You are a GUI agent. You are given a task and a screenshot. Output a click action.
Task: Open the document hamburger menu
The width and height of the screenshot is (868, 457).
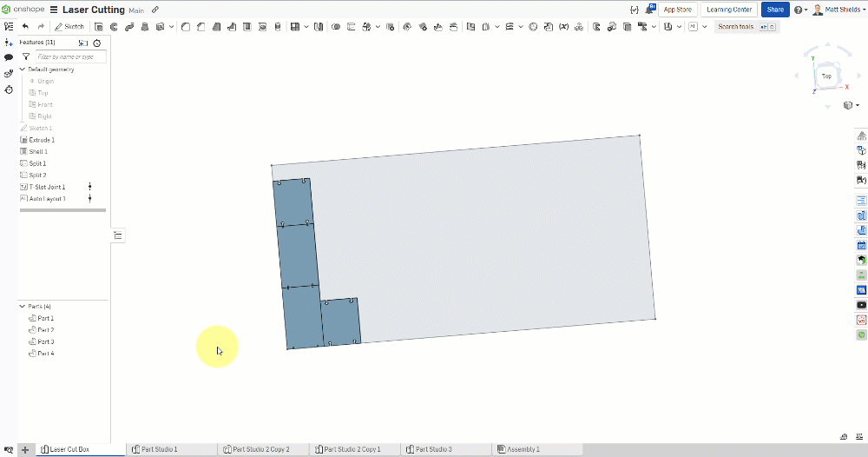point(54,10)
